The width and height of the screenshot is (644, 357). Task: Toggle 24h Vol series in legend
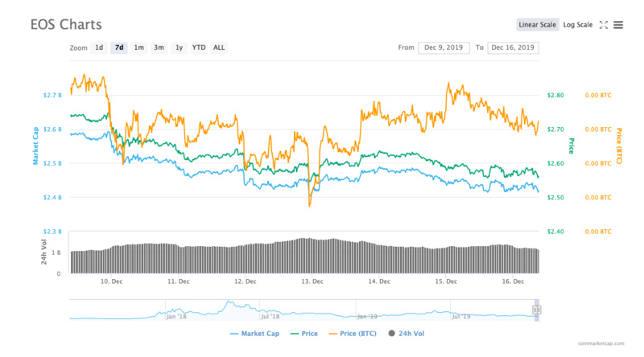coord(407,334)
